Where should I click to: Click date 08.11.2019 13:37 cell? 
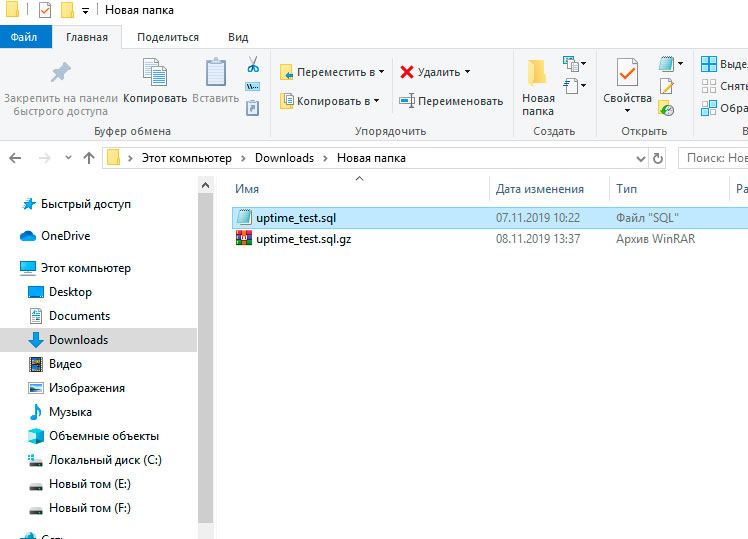[x=538, y=238]
